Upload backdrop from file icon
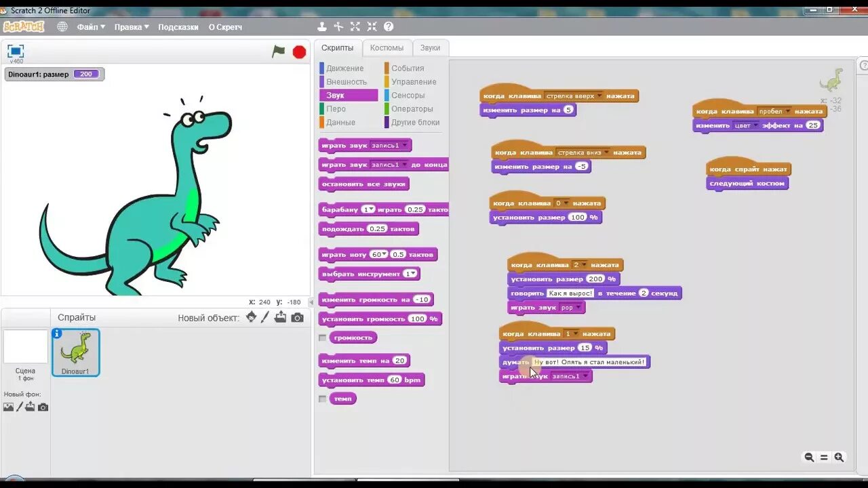The image size is (868, 488). click(x=31, y=407)
